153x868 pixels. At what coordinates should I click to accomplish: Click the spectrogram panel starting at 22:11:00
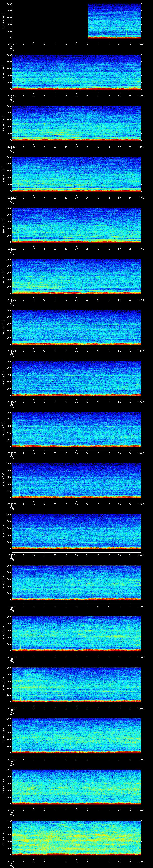76,123
